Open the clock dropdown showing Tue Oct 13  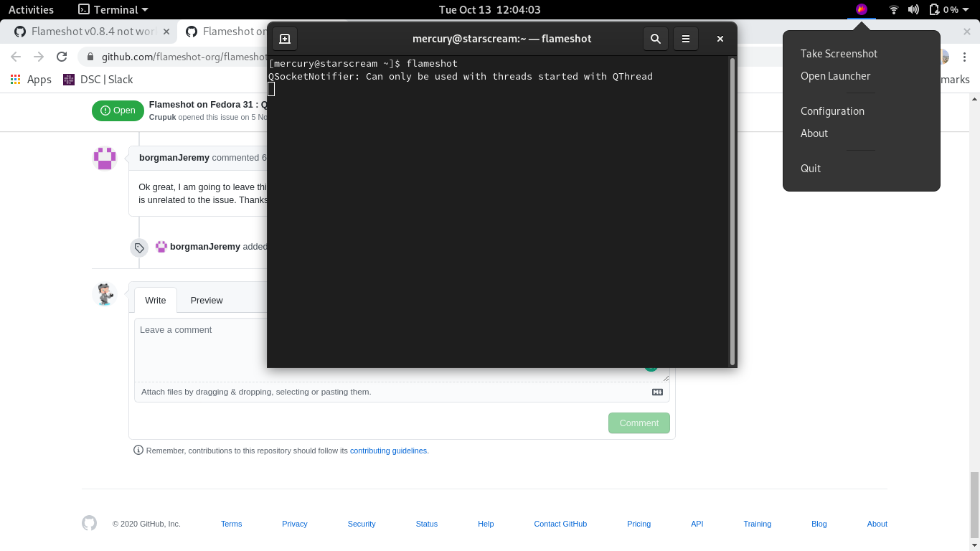[x=490, y=9]
